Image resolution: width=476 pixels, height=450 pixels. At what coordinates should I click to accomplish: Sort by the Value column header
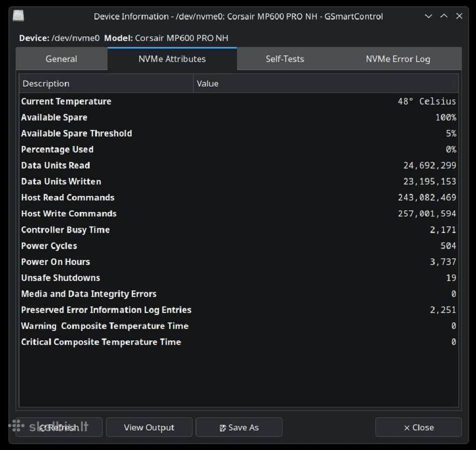(x=325, y=83)
